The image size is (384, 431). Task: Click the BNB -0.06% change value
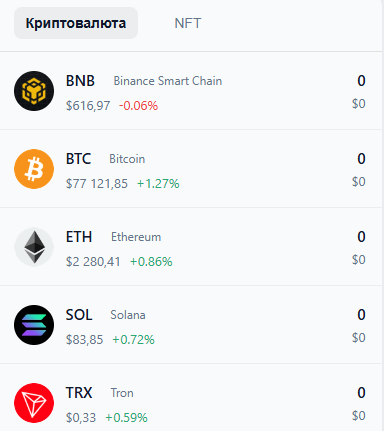pos(138,106)
